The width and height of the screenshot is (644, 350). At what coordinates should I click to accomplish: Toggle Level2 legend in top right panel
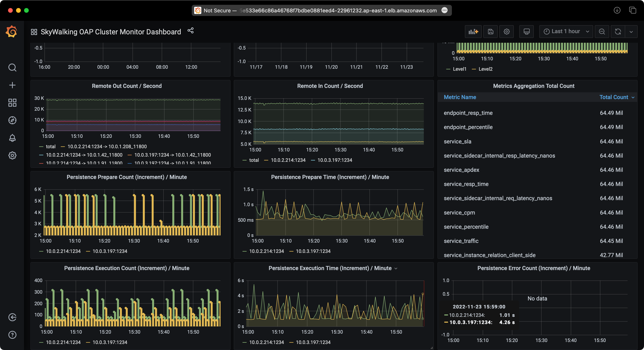[x=484, y=69]
